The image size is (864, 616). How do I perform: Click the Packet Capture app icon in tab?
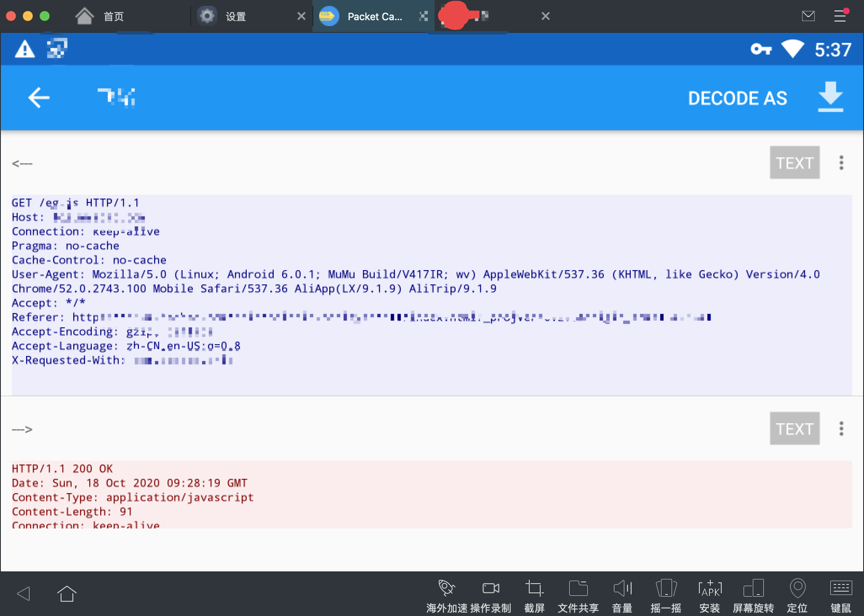click(x=329, y=16)
